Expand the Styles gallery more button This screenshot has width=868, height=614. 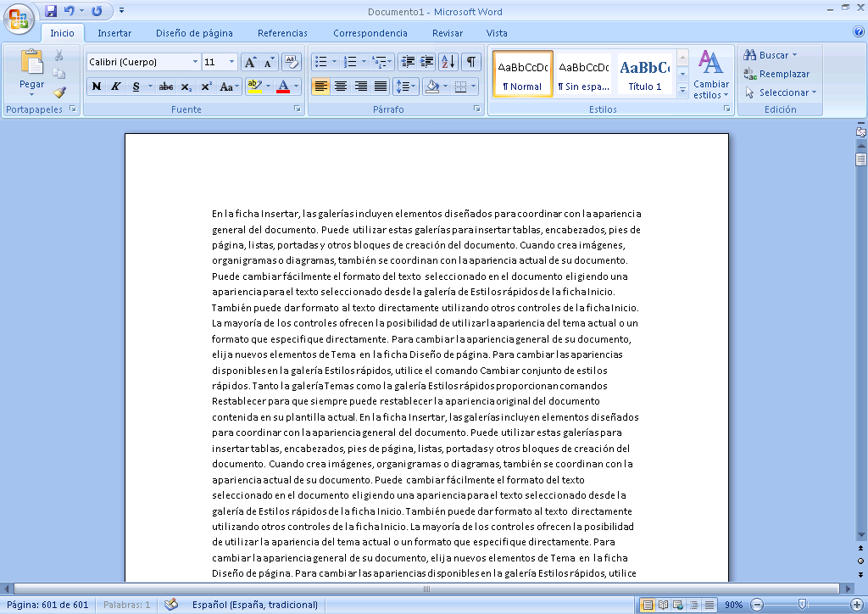pos(682,90)
